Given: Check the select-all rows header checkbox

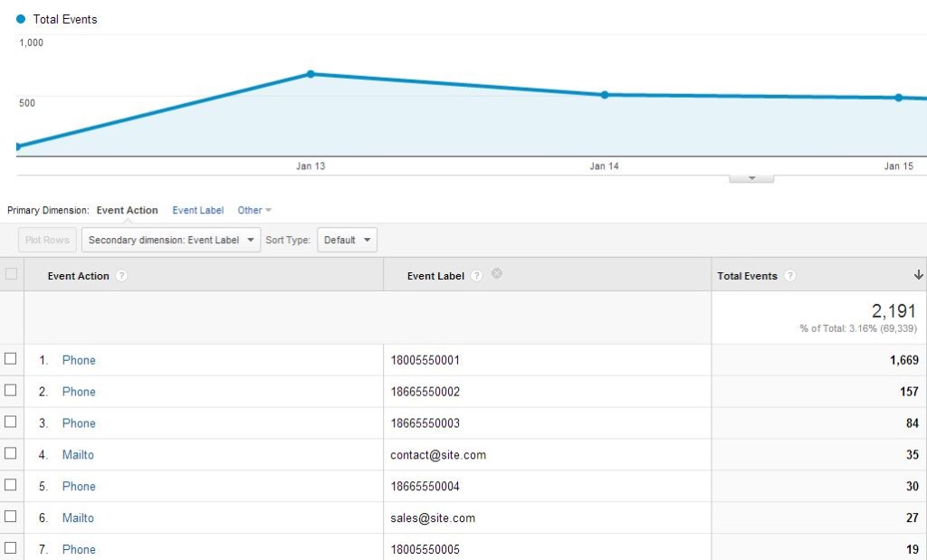Looking at the screenshot, I should click(x=11, y=274).
